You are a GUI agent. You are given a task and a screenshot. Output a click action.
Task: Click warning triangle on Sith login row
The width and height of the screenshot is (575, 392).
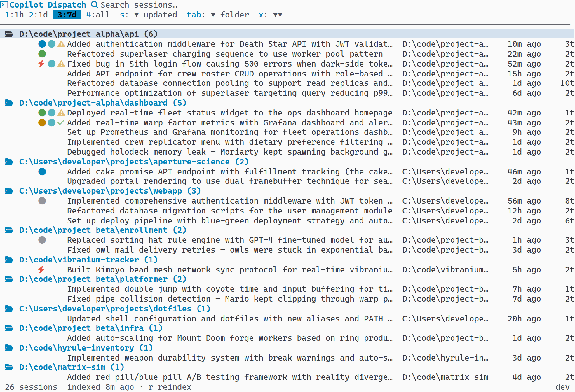61,64
